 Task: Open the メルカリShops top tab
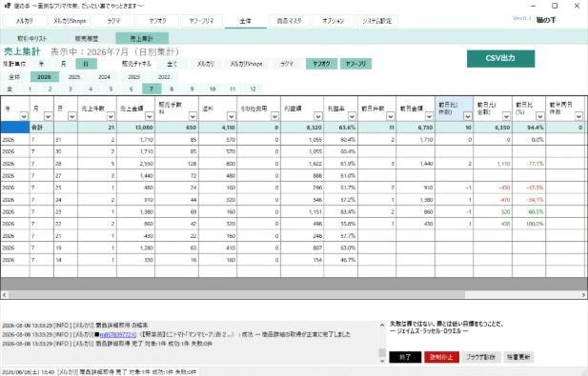(x=70, y=21)
